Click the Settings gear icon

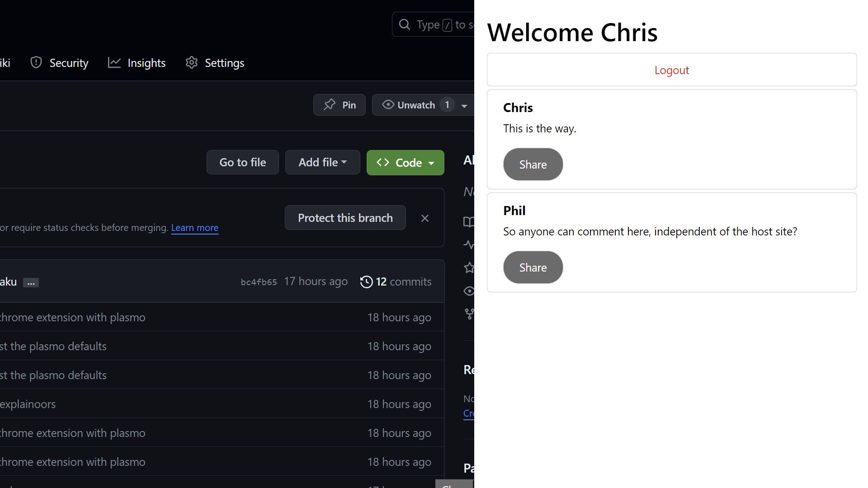pyautogui.click(x=191, y=62)
